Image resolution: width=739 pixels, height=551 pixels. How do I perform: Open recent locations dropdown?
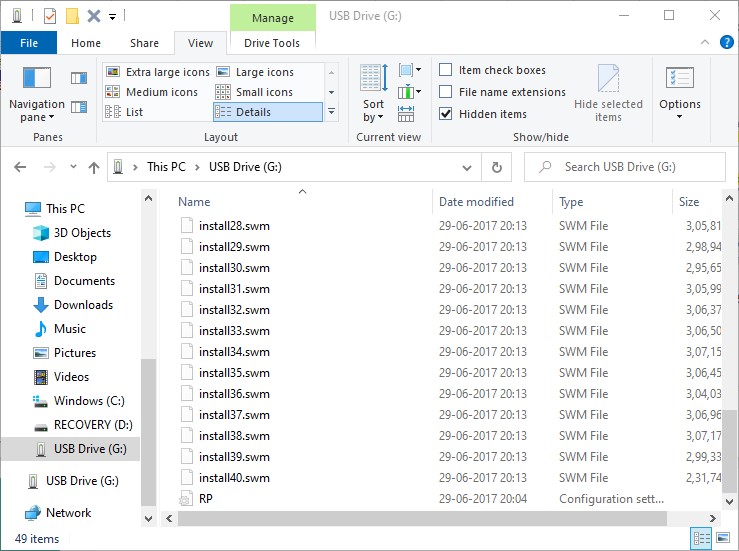click(73, 166)
